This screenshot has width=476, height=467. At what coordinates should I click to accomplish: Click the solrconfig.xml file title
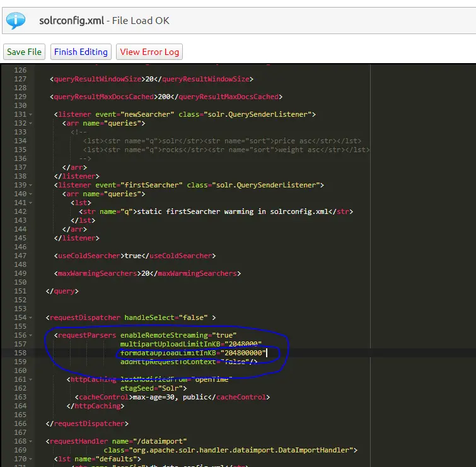tap(71, 21)
